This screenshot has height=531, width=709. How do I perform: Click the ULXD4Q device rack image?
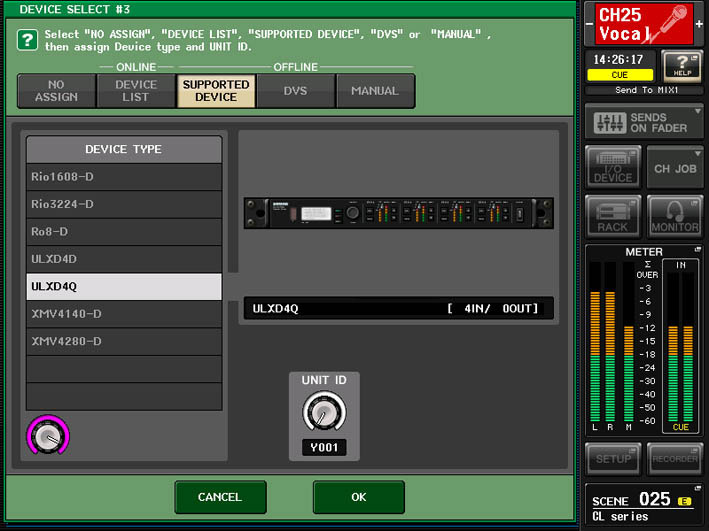point(398,213)
